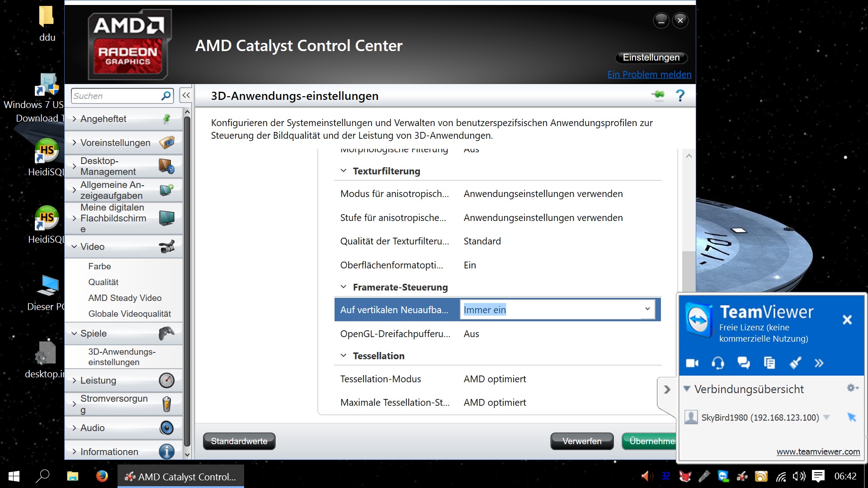Open the Action Center notification icon
Viewport: 868px width, 488px height.
pyautogui.click(x=818, y=476)
